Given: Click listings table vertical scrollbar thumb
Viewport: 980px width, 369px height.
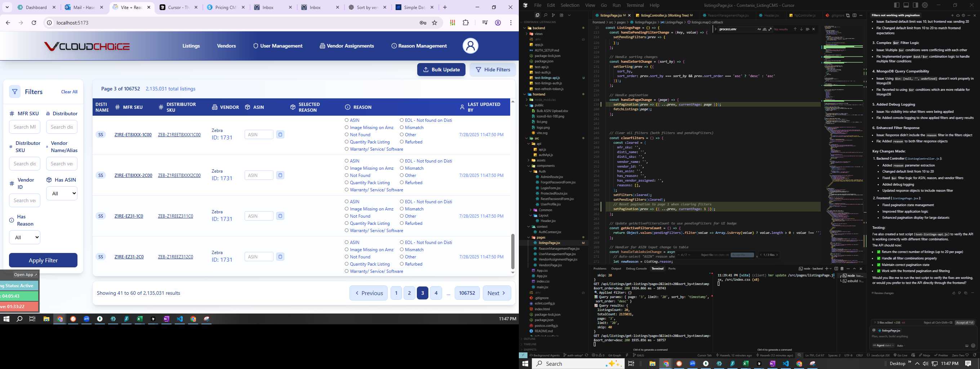Looking at the screenshot, I should (512, 251).
